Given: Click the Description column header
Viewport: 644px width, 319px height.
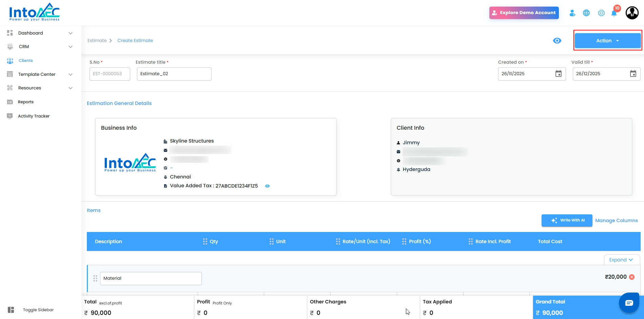Looking at the screenshot, I should [x=109, y=241].
